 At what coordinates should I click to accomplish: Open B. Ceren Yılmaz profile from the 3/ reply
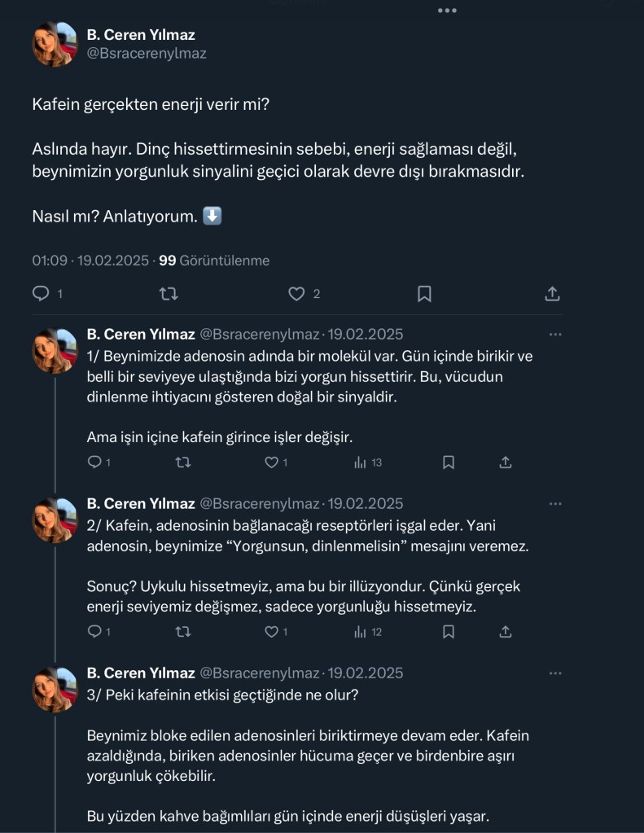pos(141,673)
